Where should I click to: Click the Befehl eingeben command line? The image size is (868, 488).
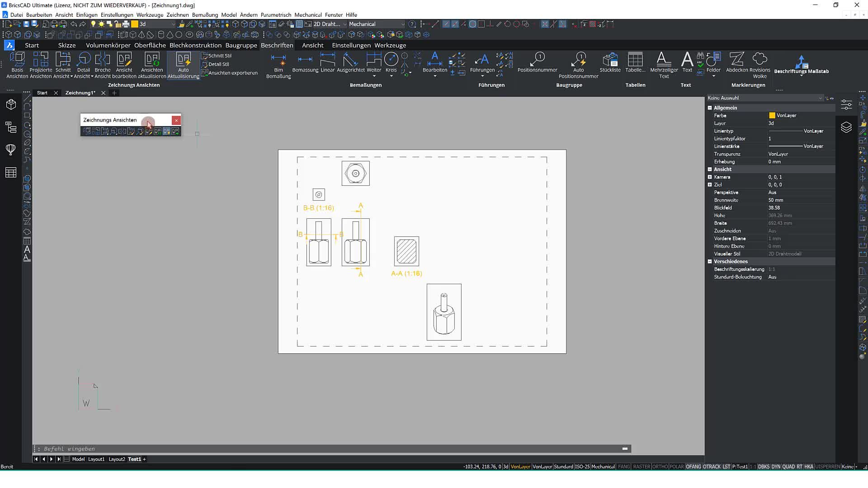click(x=332, y=449)
